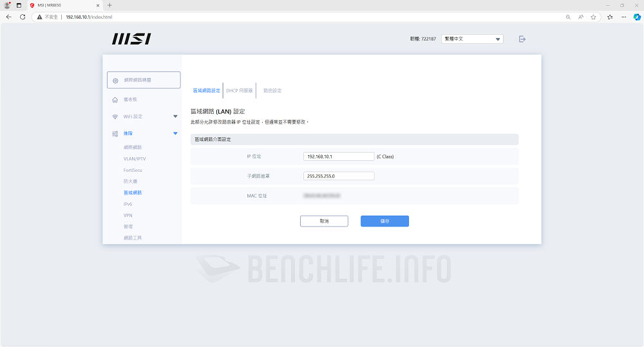Add page to favorites star icon
The image size is (644, 347).
[594, 17]
